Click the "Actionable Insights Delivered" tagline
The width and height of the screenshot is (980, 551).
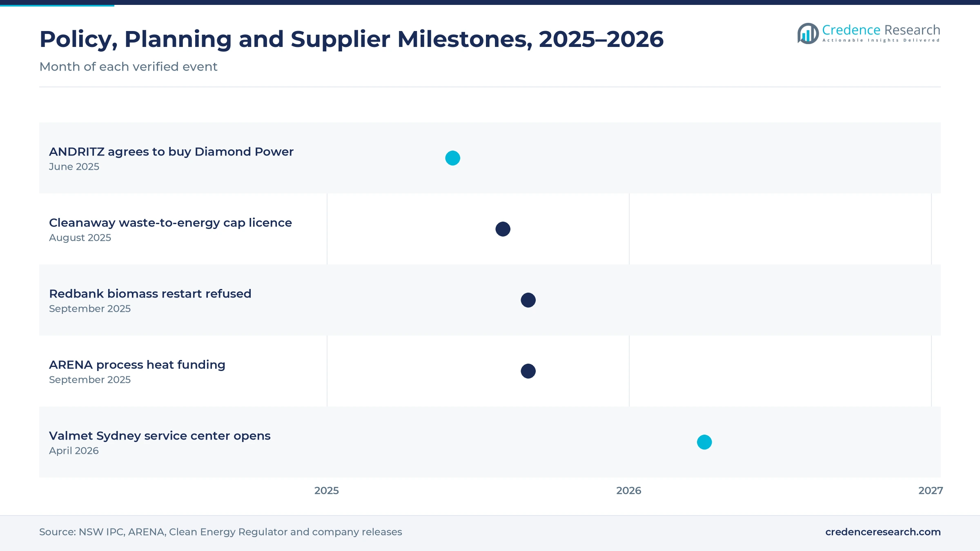(x=881, y=40)
